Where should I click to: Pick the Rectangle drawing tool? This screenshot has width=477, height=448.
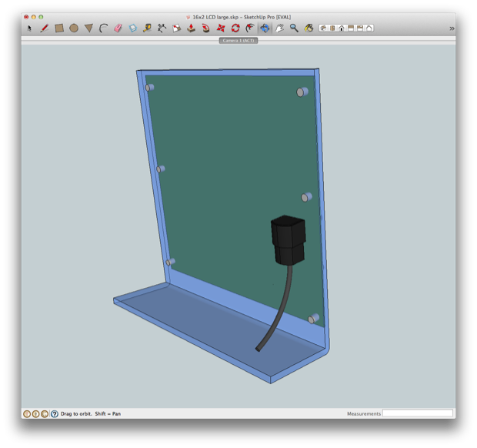point(59,28)
